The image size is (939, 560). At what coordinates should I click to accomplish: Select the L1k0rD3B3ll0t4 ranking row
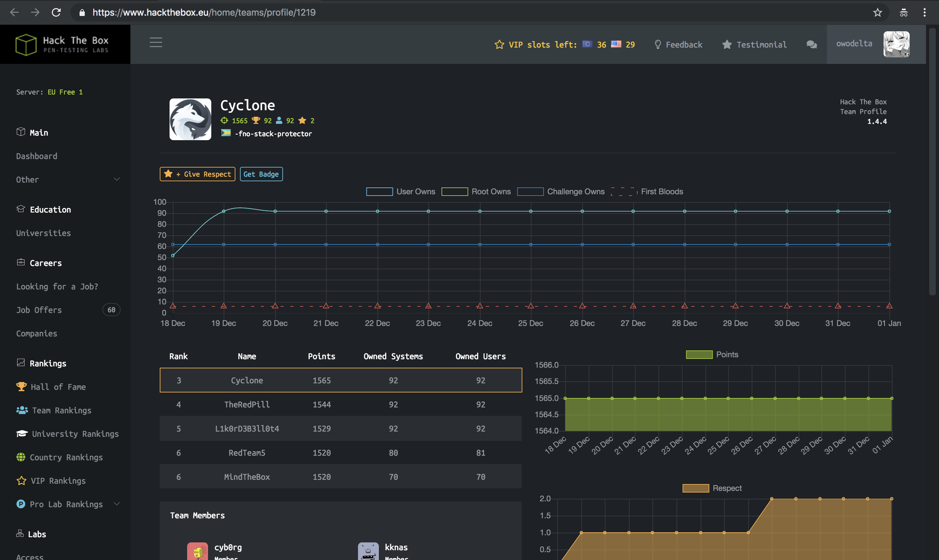(x=341, y=428)
